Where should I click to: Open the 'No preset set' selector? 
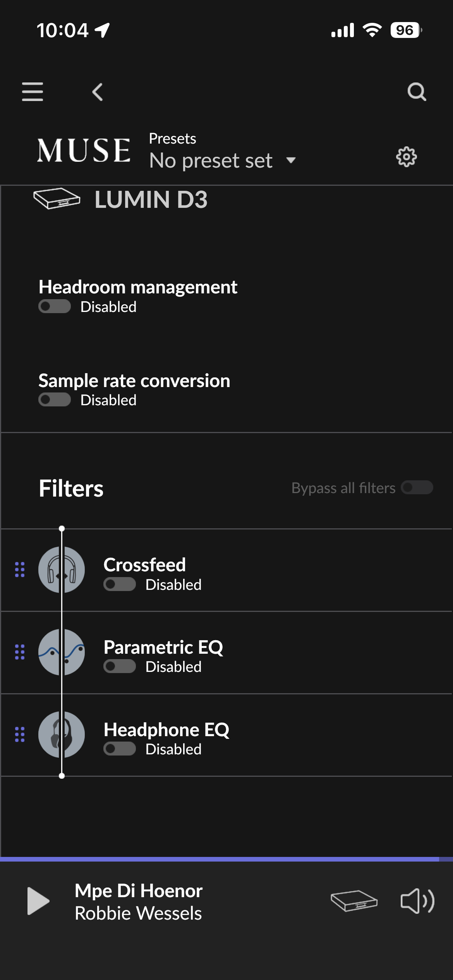tap(211, 160)
